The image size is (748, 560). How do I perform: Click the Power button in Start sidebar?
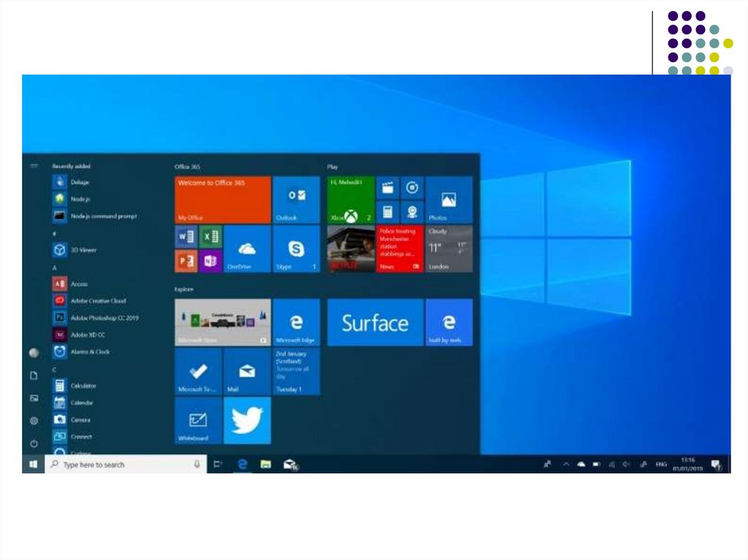pyautogui.click(x=34, y=444)
